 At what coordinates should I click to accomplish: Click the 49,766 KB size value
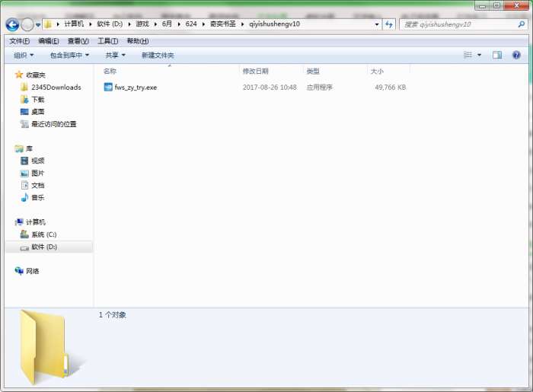click(x=390, y=88)
